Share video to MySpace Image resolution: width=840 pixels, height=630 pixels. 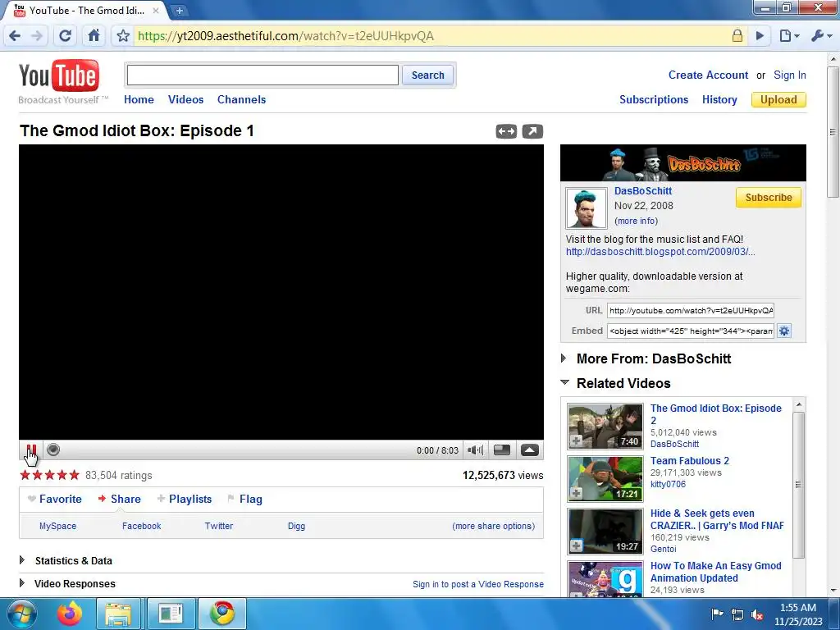point(58,526)
